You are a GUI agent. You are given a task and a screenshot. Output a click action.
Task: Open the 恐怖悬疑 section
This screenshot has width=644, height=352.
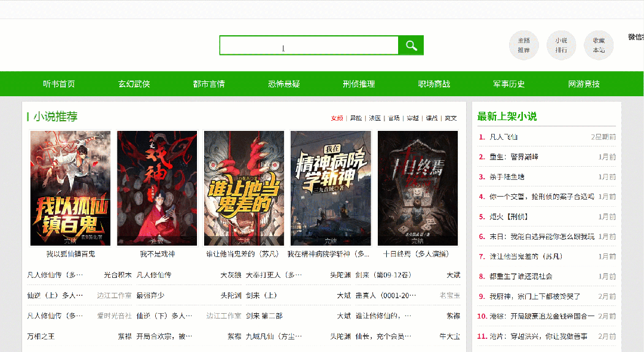pyautogui.click(x=284, y=84)
